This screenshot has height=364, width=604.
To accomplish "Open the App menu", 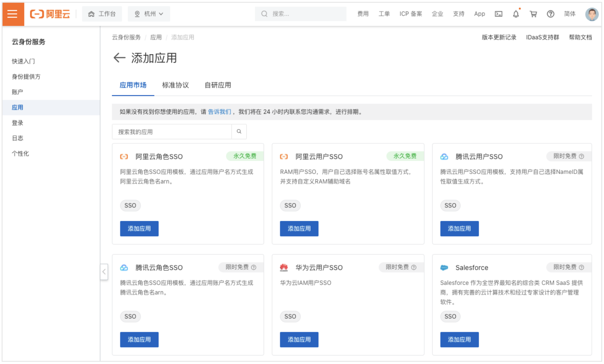I will tap(479, 14).
